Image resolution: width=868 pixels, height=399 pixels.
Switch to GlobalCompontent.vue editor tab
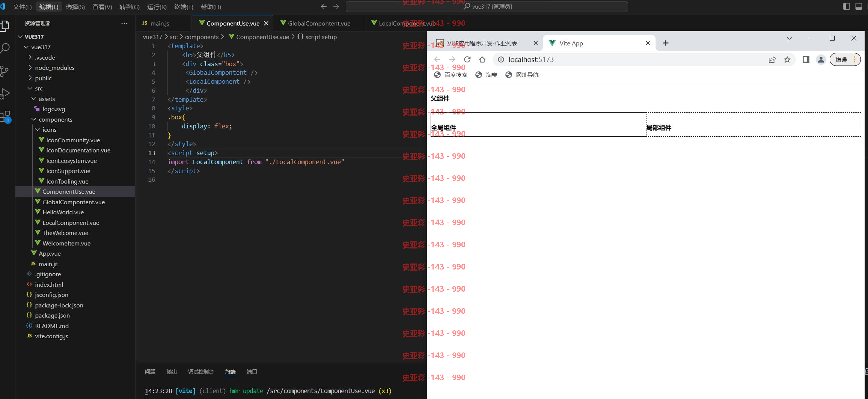pyautogui.click(x=319, y=23)
